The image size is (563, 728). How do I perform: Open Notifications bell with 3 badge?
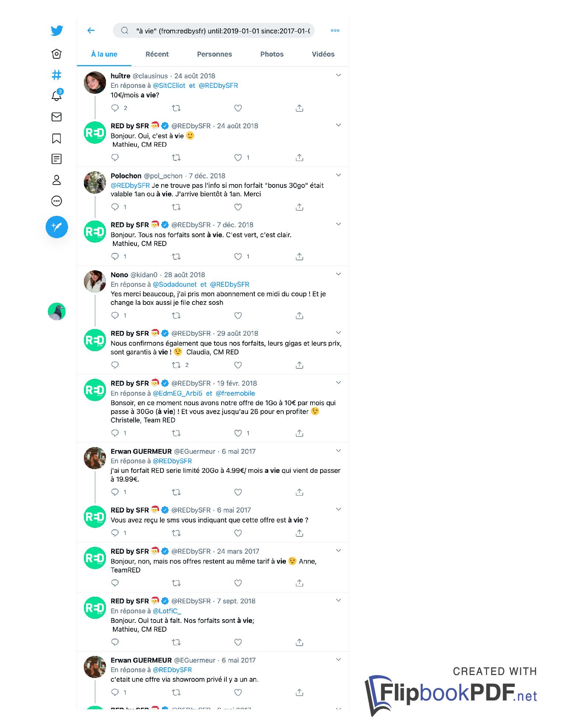[57, 95]
